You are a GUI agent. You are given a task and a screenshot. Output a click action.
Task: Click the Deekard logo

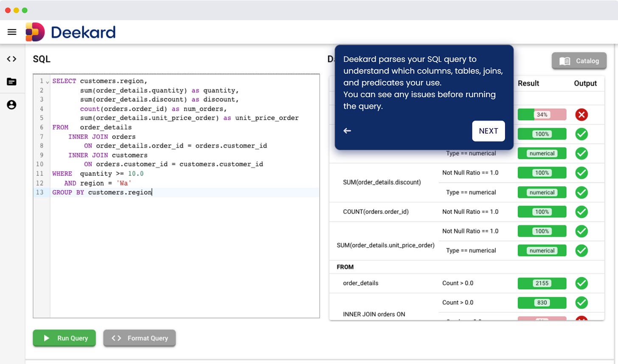70,32
